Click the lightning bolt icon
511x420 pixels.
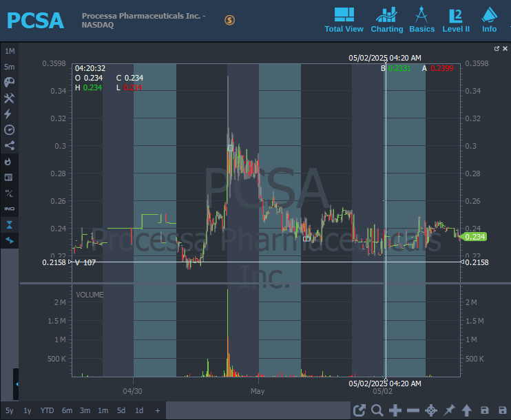click(8, 114)
